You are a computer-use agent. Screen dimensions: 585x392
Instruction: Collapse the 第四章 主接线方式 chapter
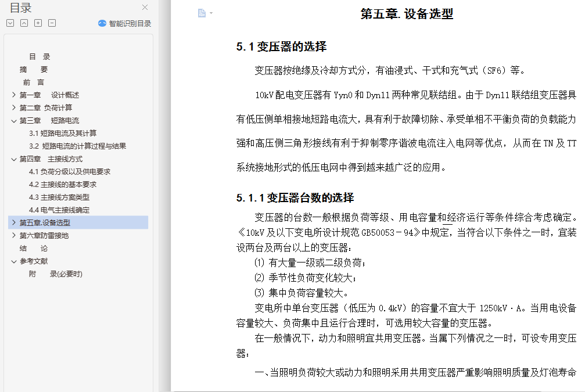(14, 159)
